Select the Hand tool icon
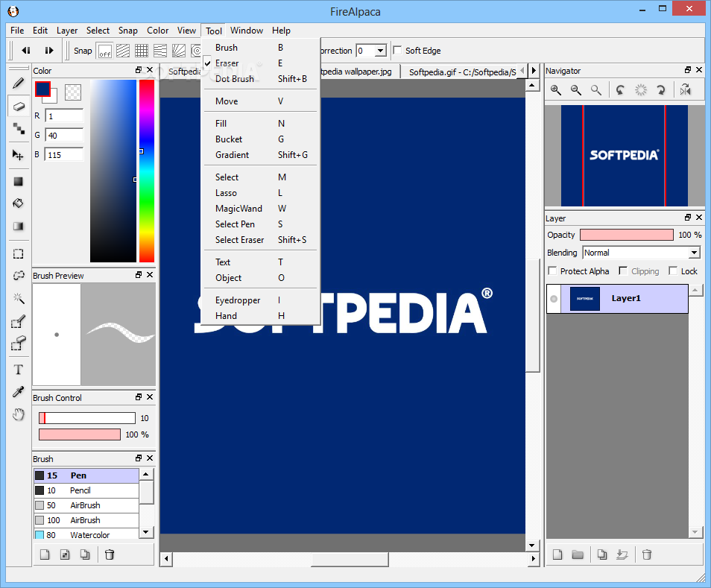The width and height of the screenshot is (711, 588). (x=18, y=414)
